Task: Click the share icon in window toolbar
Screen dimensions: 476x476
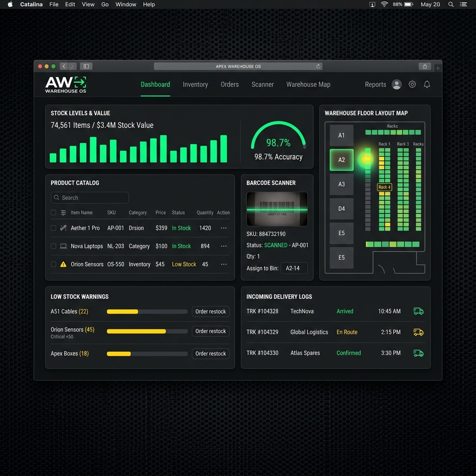Action: [x=425, y=66]
